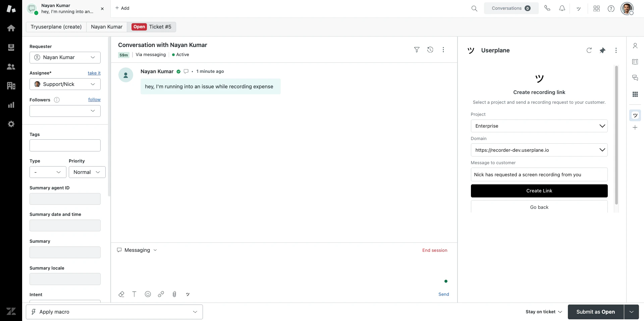Click Userplane icon in composer toolbar
Image resolution: width=644 pixels, height=321 pixels.
pos(188,294)
